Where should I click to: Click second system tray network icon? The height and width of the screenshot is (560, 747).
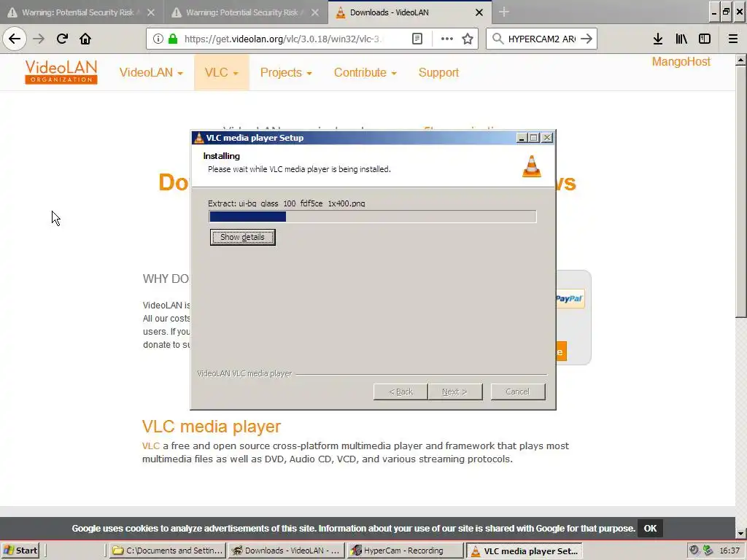708,551
